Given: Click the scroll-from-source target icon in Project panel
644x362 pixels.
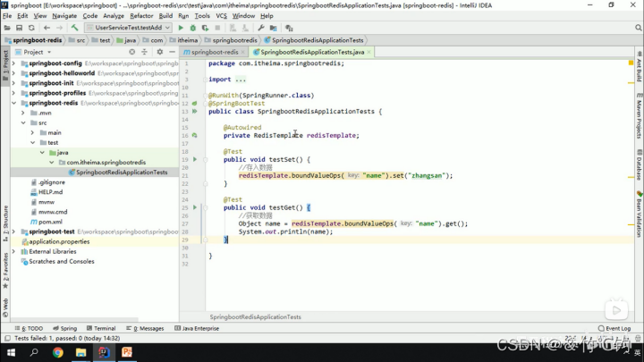Looking at the screenshot, I should [x=131, y=52].
